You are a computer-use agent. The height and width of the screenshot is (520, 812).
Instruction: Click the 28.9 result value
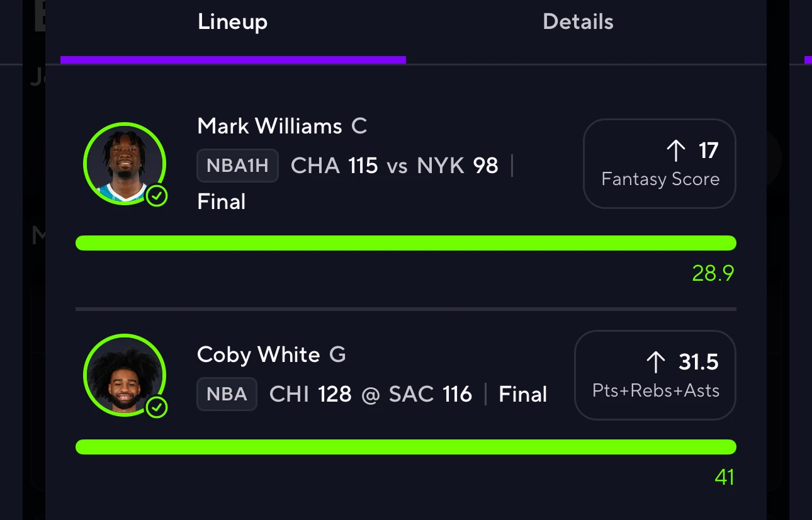pos(713,273)
